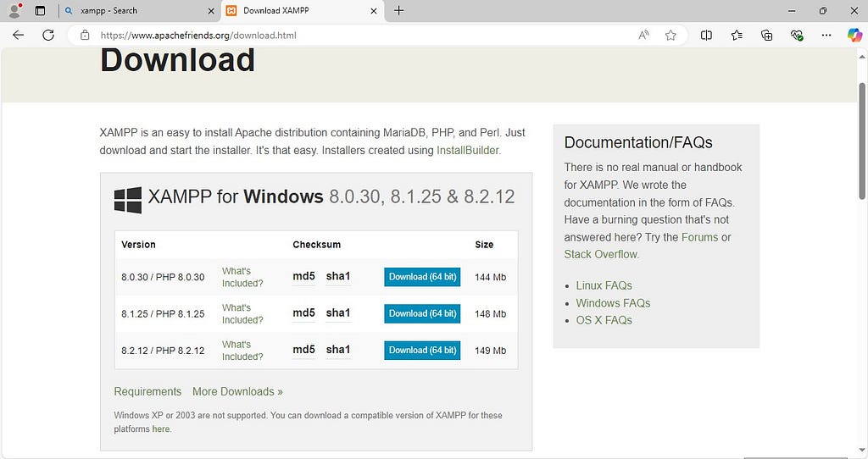Open What's Included for 8.2.12
Screen dimensions: 868x459
tap(242, 350)
